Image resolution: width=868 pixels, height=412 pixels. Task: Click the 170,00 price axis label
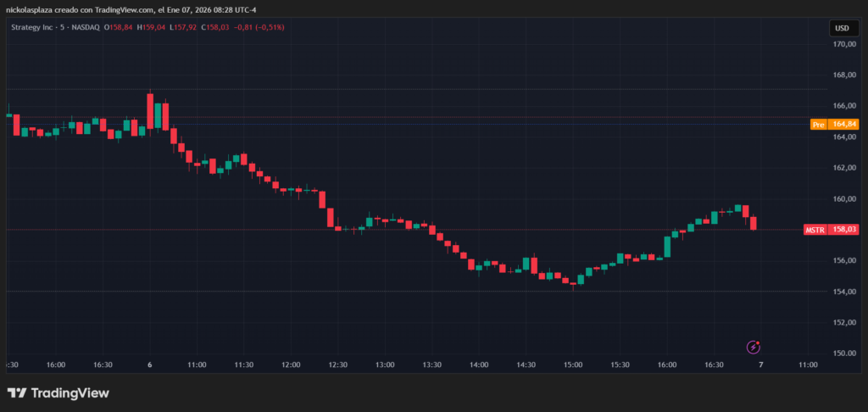844,44
